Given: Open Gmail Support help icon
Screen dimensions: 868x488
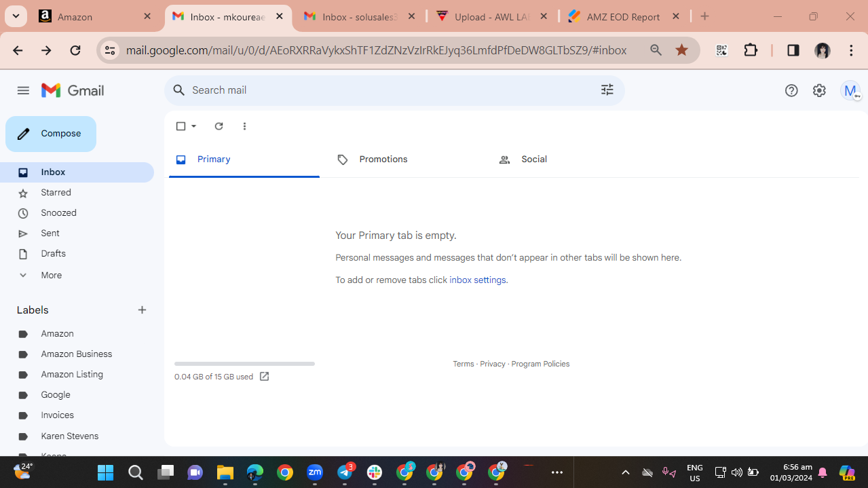Looking at the screenshot, I should [791, 90].
